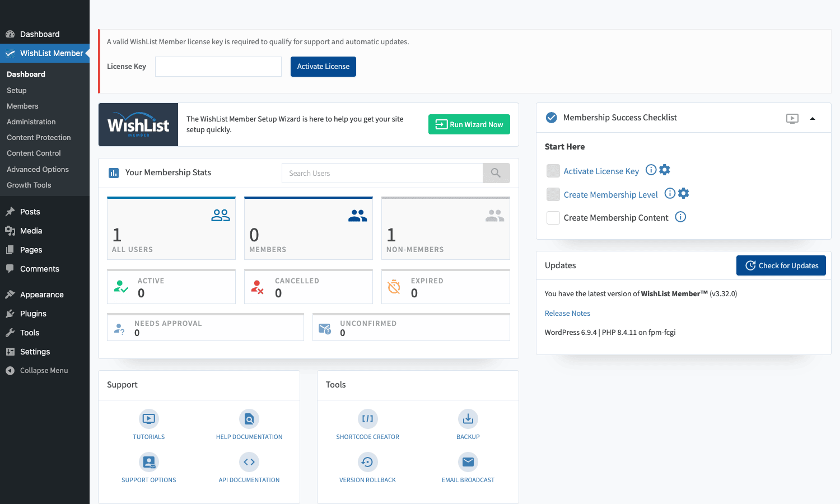Click the Unconfirmed envelope icon
This screenshot has height=504, width=840.
[x=325, y=329]
